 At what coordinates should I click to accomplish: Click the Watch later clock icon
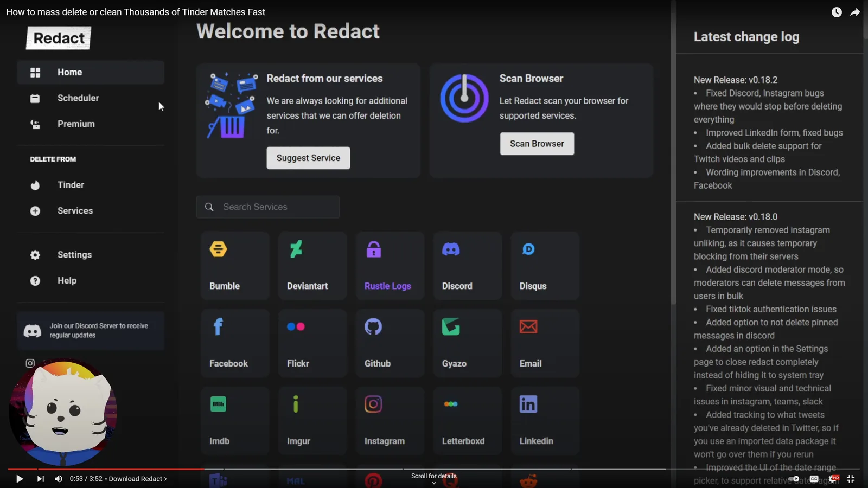(837, 12)
